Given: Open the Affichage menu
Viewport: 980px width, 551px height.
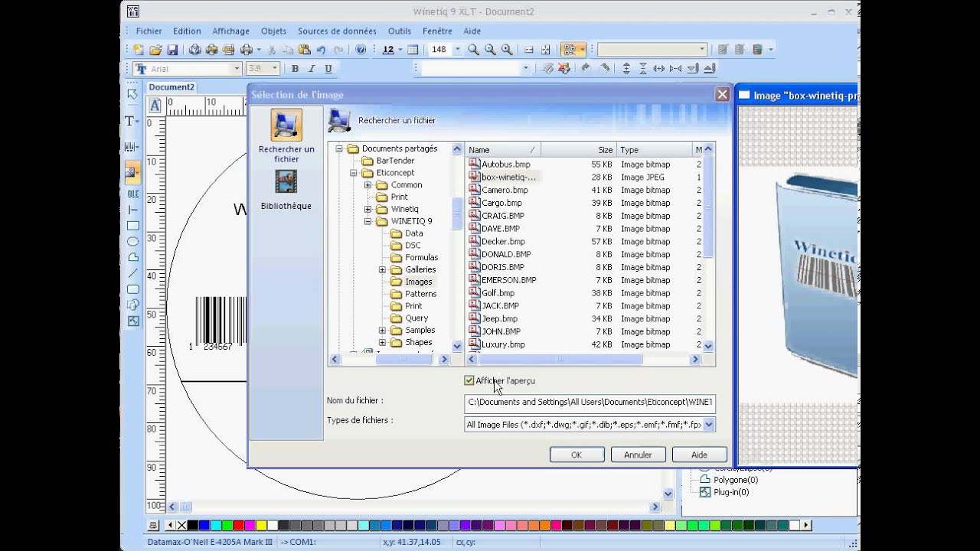Looking at the screenshot, I should 230,31.
